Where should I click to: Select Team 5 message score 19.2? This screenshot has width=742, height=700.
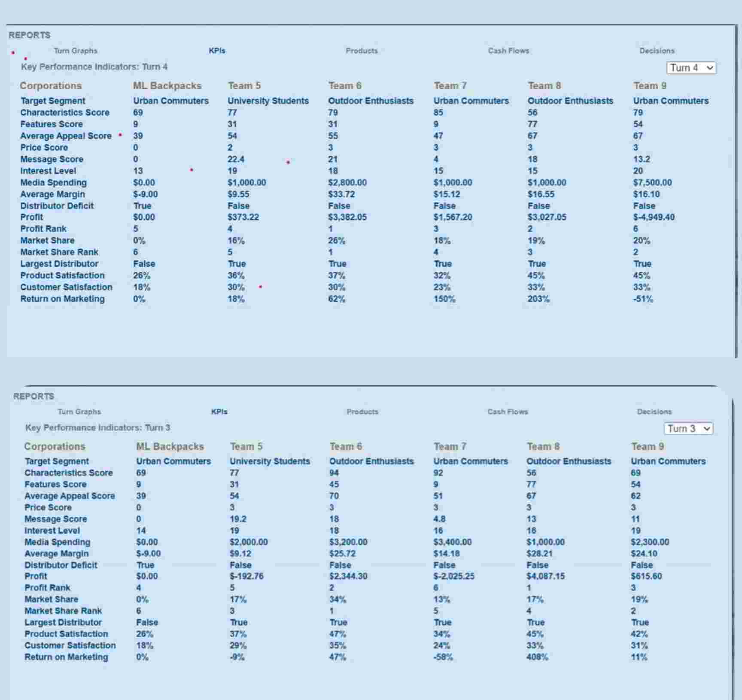(238, 519)
